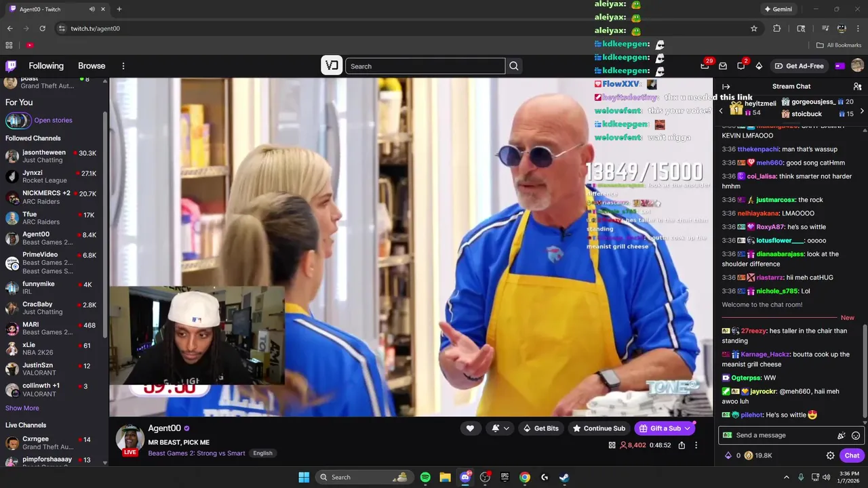Open Discord from the taskbar
Image resolution: width=868 pixels, height=488 pixels.
point(465,477)
